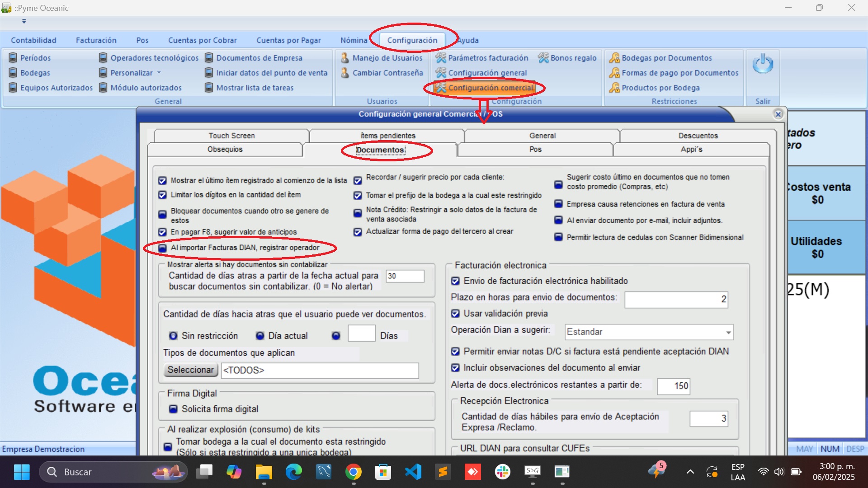Select Día actual radio button
The width and height of the screenshot is (868, 488).
click(260, 336)
